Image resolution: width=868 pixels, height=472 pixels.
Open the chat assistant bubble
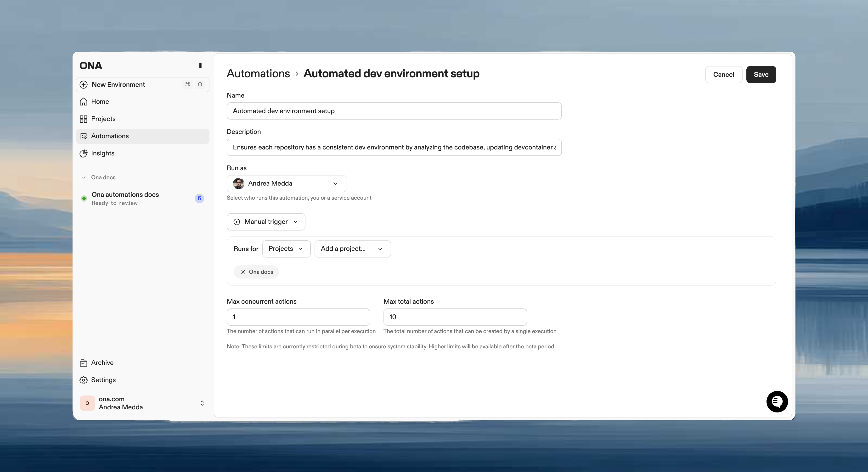(777, 401)
